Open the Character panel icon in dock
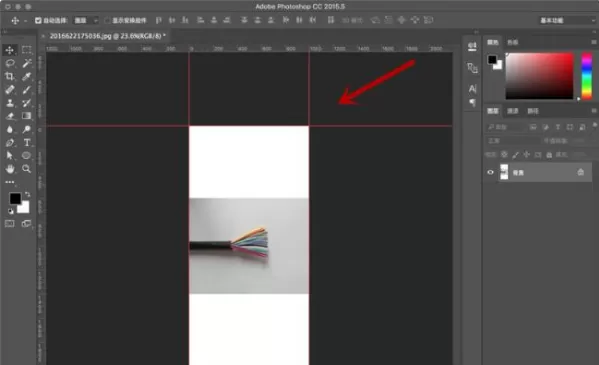The image size is (599, 365). (x=472, y=89)
